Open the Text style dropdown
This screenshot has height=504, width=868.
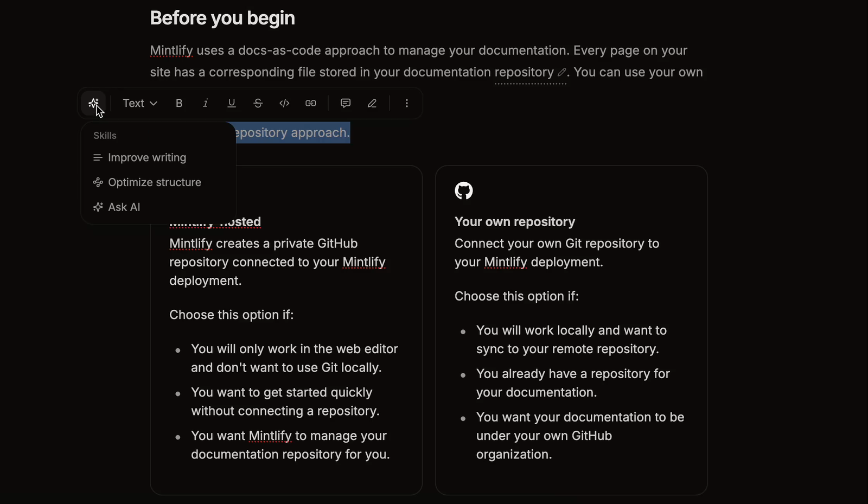point(139,103)
